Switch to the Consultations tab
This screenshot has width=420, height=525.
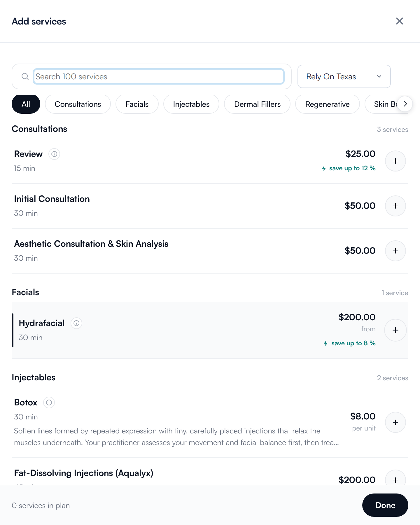78,104
